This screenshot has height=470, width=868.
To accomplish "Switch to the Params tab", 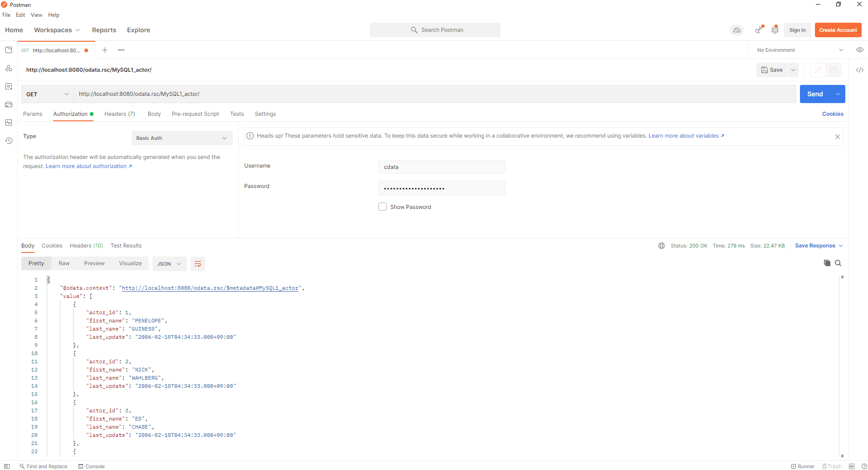I will pos(33,114).
